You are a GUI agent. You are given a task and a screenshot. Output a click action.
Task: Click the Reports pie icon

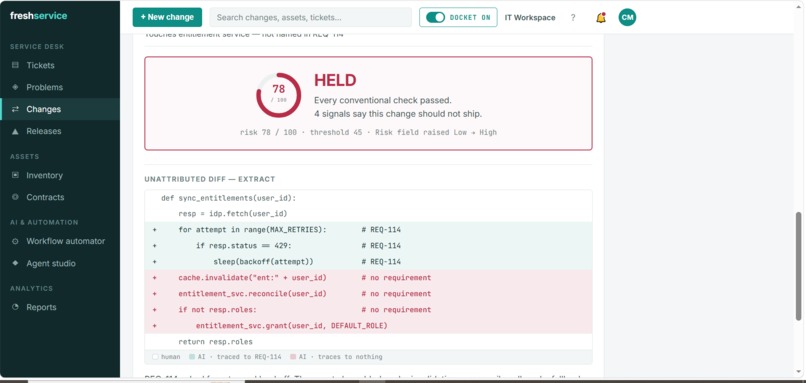coord(15,307)
